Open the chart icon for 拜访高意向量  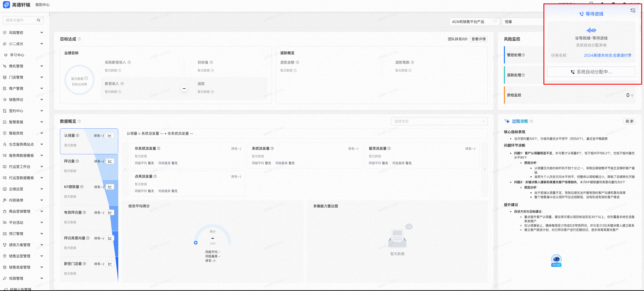(x=110, y=238)
